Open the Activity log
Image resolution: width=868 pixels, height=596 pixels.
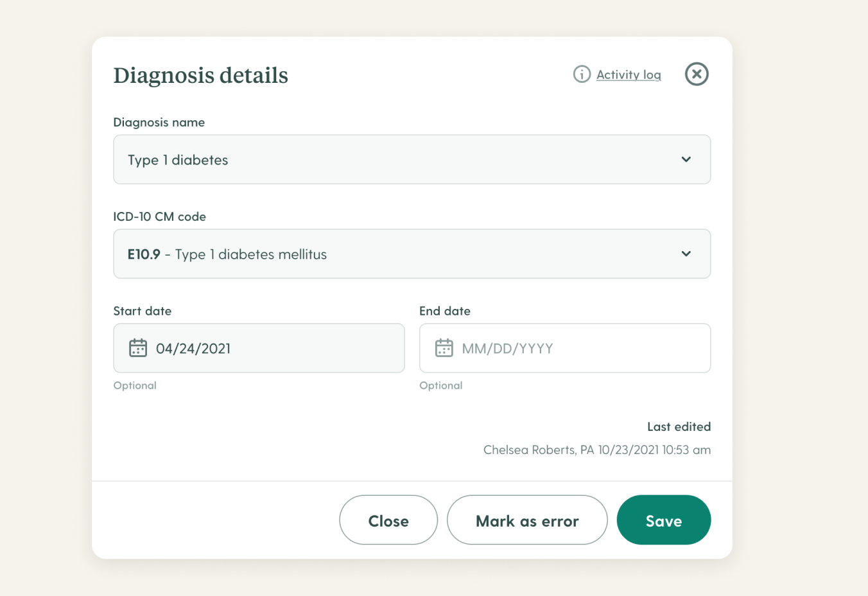click(x=629, y=74)
